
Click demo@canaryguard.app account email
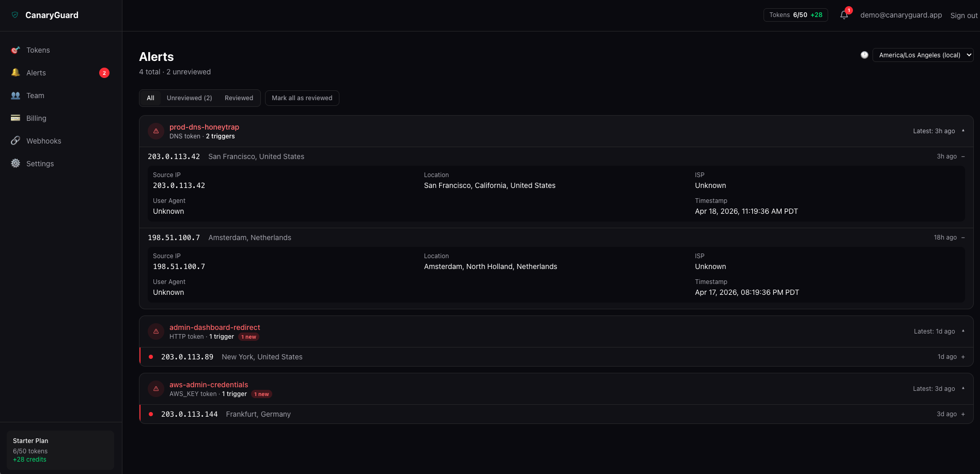coord(901,15)
